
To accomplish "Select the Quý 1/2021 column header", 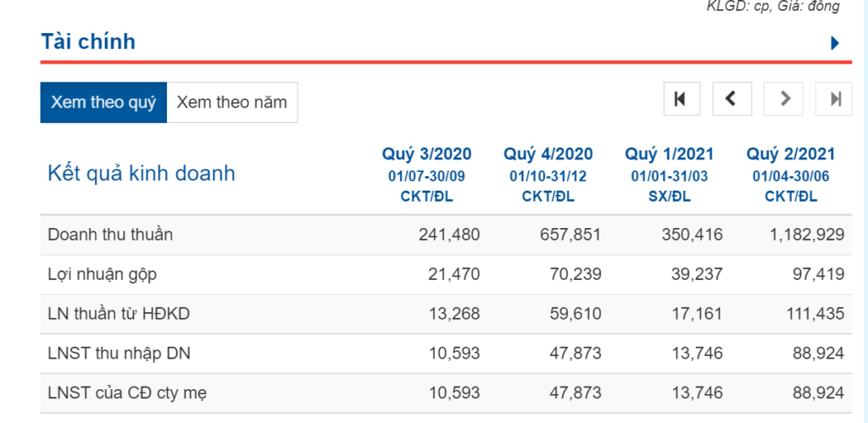I will pos(669,154).
